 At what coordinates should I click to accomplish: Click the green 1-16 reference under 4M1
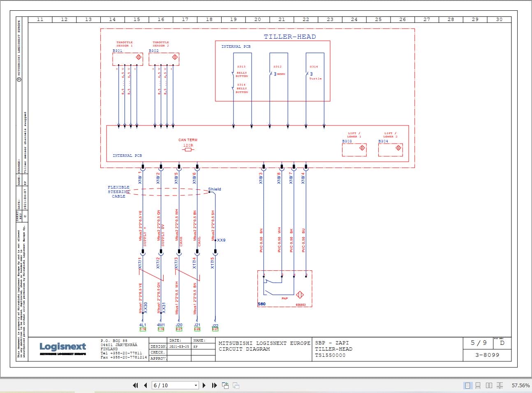click(x=161, y=329)
